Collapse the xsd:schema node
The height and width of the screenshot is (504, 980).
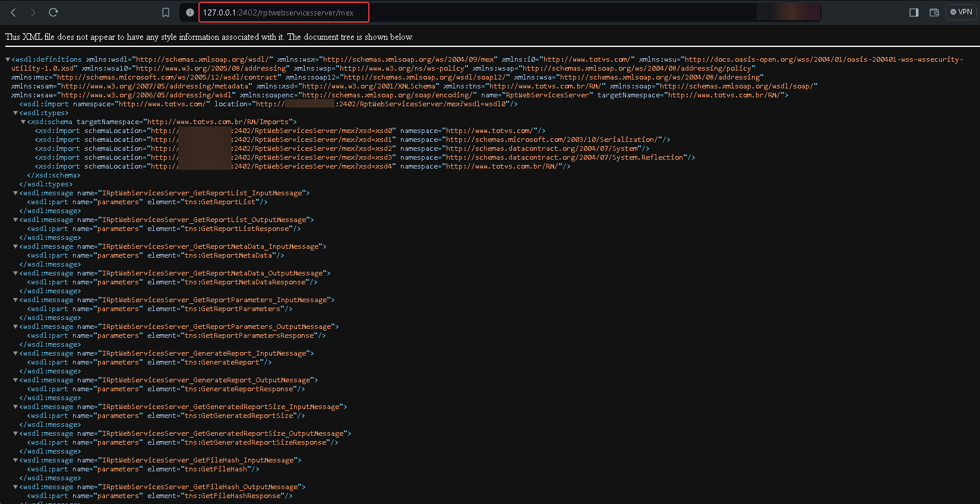point(23,122)
